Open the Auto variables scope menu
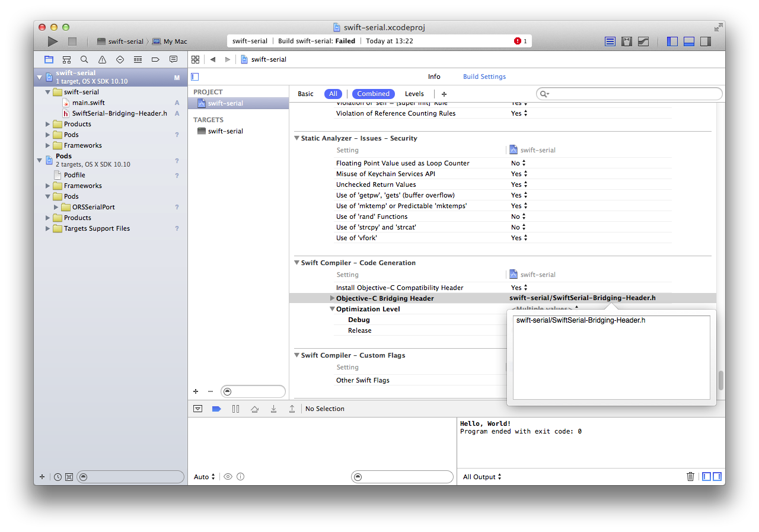Screen dimensions: 759x532 pos(204,477)
